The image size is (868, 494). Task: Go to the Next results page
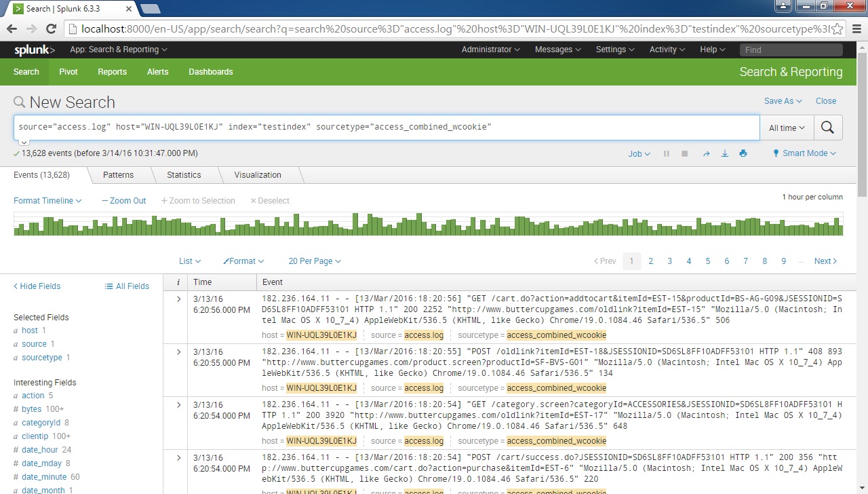[x=825, y=261]
